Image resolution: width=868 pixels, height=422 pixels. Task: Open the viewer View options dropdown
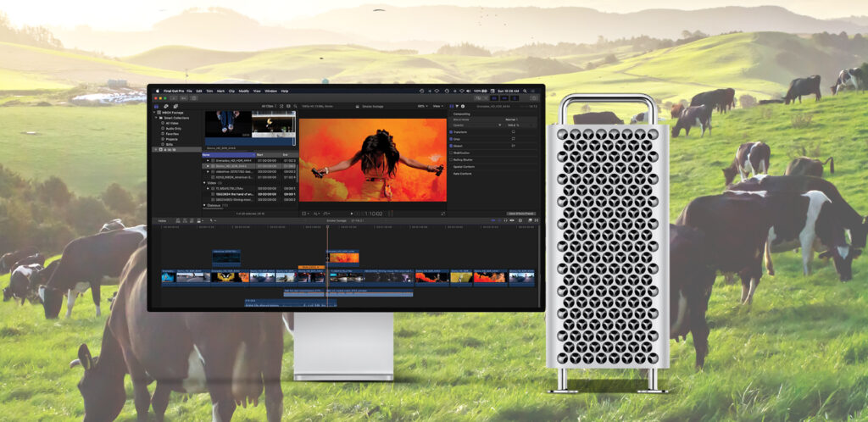coord(438,106)
